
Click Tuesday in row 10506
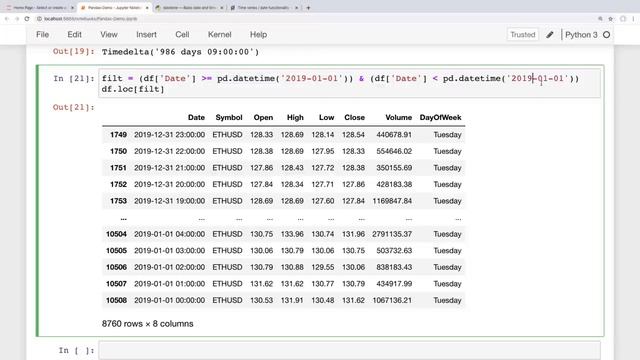[x=447, y=267]
